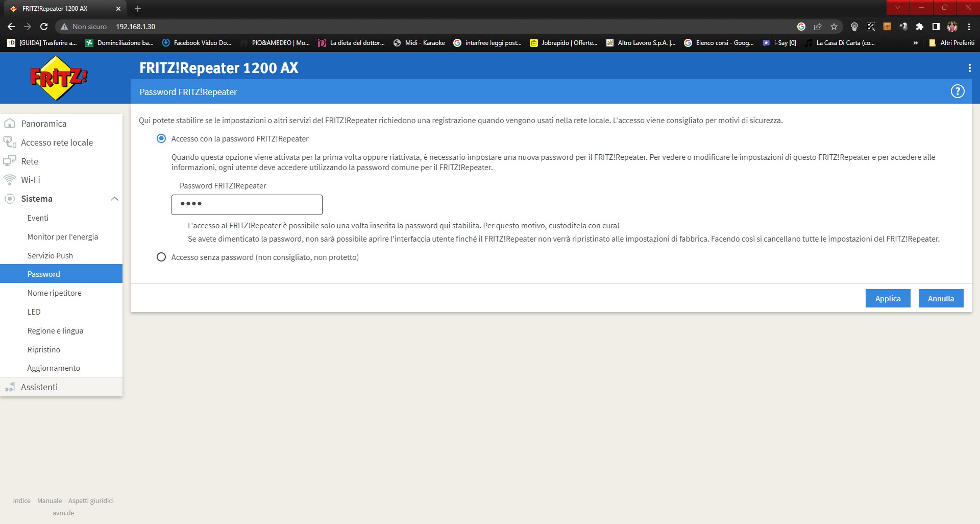Open the Facebook Video Do... bookmark
Viewport: 980px width, 524px height.
pyautogui.click(x=197, y=43)
